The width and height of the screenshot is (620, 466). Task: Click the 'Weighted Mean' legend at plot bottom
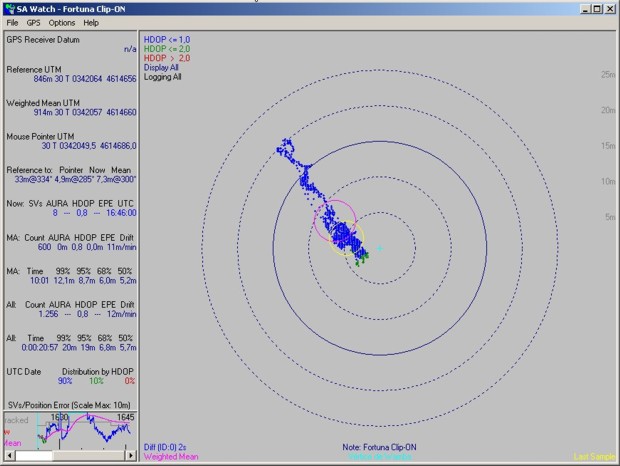tap(171, 457)
